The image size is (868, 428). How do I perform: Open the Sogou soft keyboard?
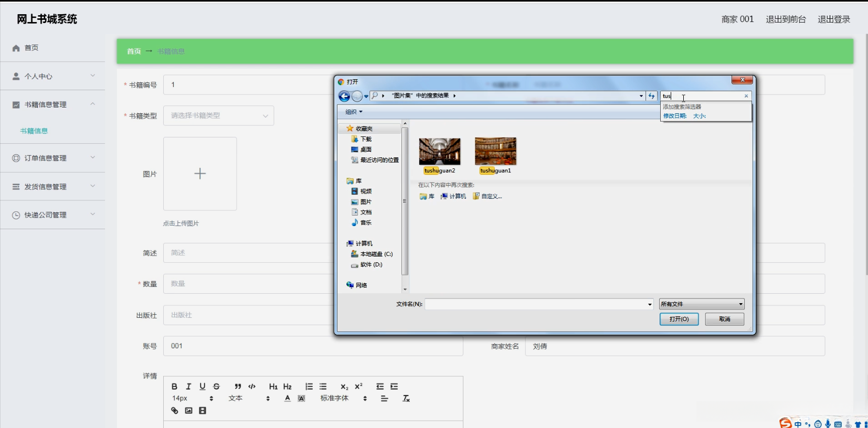(x=838, y=424)
